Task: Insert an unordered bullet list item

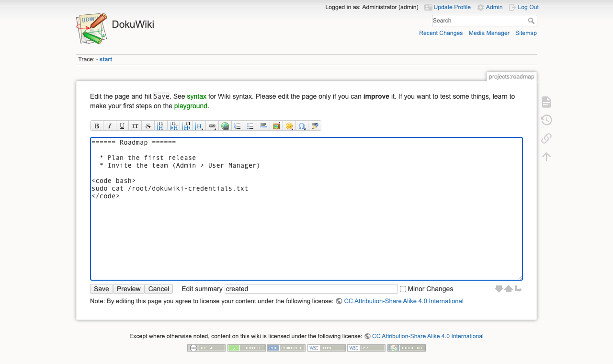Action: coord(250,126)
